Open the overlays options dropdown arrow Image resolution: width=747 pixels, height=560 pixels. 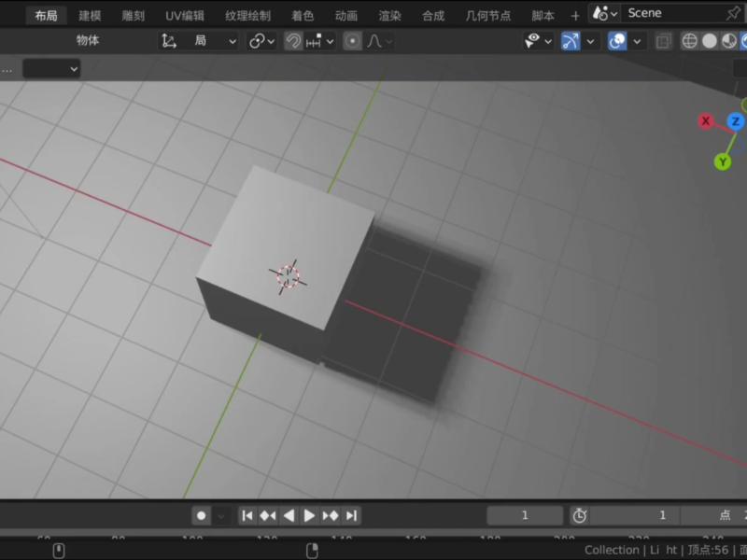(638, 41)
